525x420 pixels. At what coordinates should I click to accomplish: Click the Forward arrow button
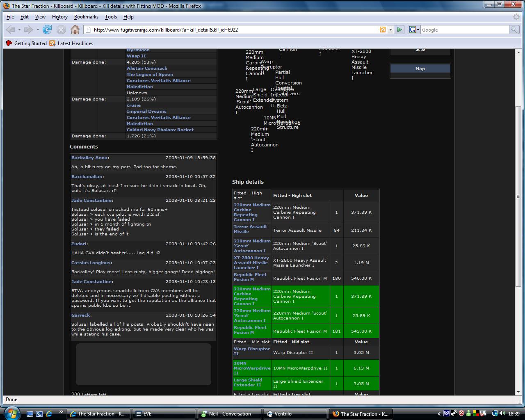pyautogui.click(x=28, y=30)
